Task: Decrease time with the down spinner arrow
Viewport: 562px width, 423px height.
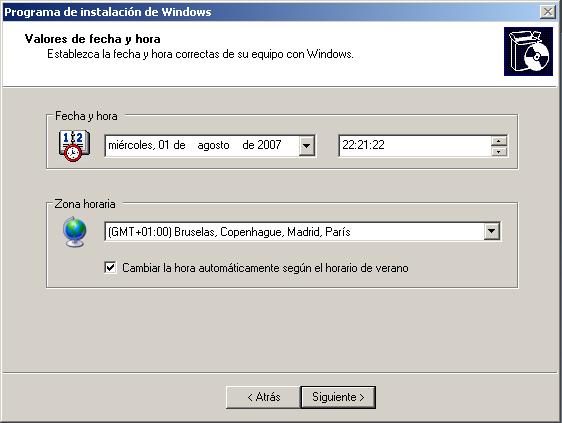Action: (499, 152)
